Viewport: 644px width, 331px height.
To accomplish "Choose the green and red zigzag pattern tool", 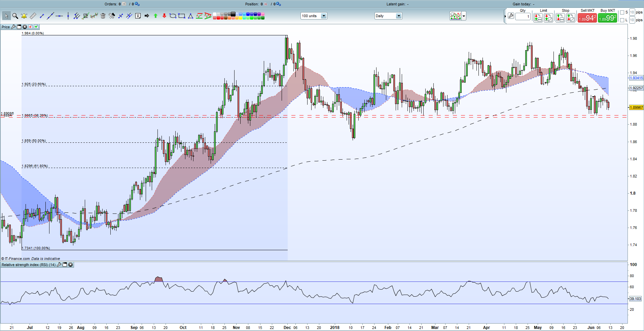I will tap(199, 16).
